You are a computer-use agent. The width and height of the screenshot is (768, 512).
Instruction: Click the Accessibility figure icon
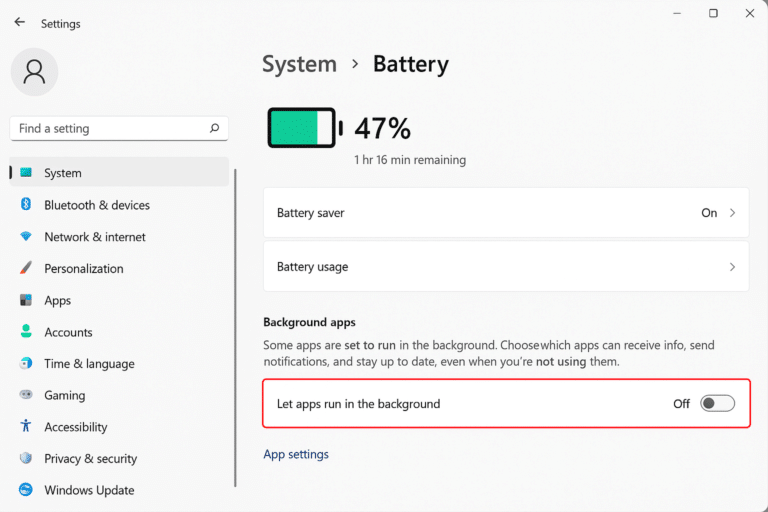tap(26, 427)
